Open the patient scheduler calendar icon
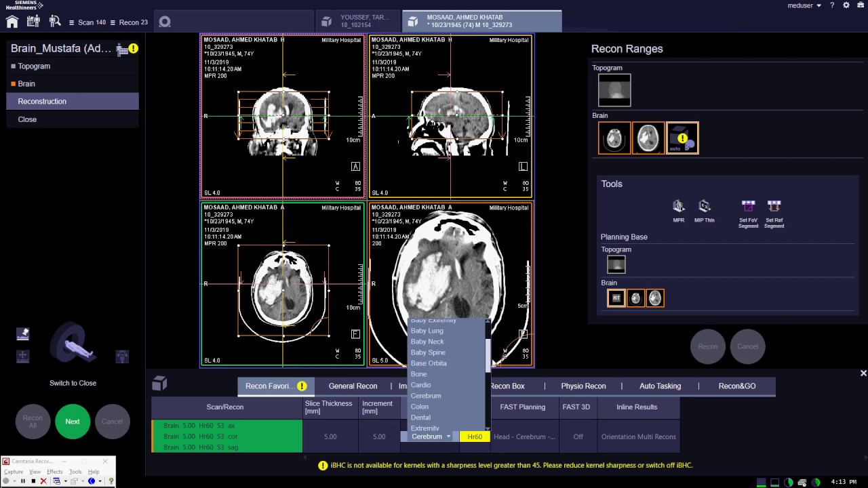The width and height of the screenshot is (868, 488). 33,22
